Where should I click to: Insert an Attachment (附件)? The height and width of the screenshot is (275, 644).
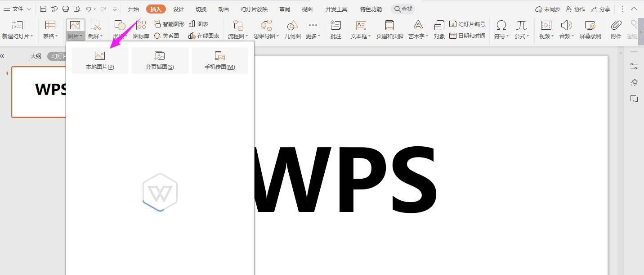point(616,30)
